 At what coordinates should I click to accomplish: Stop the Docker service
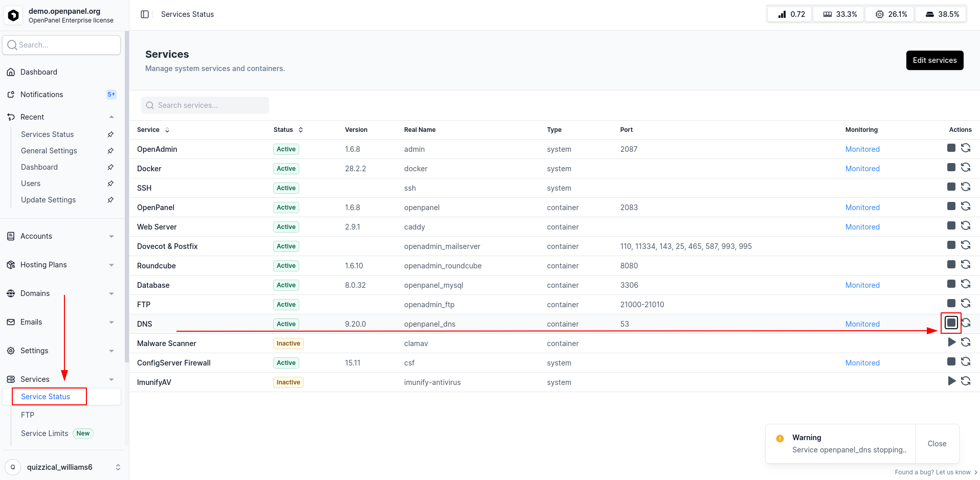pyautogui.click(x=951, y=168)
